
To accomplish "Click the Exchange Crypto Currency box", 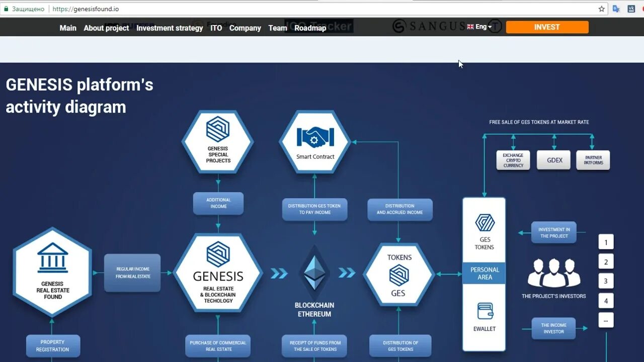I will [x=513, y=160].
